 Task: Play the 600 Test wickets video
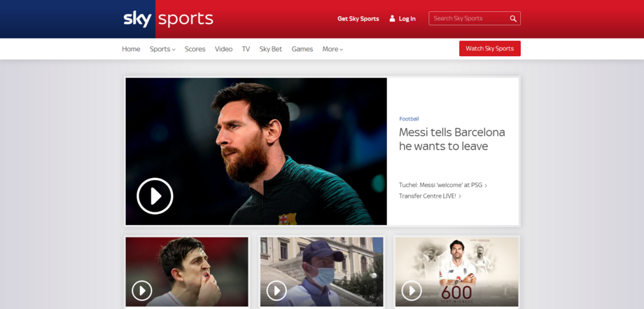[x=412, y=290]
